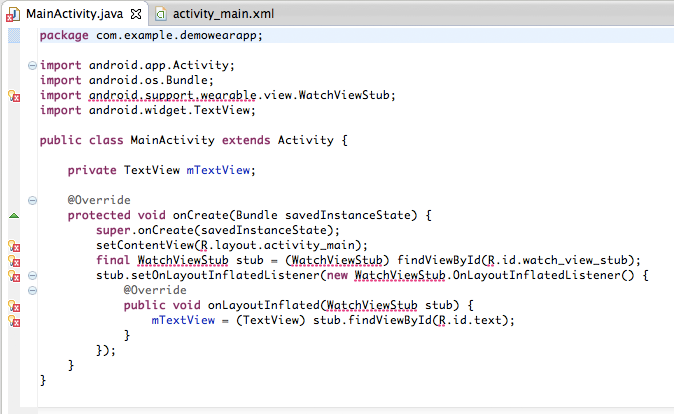Collapse the import statements fold marker
This screenshot has height=414, width=674.
32,65
